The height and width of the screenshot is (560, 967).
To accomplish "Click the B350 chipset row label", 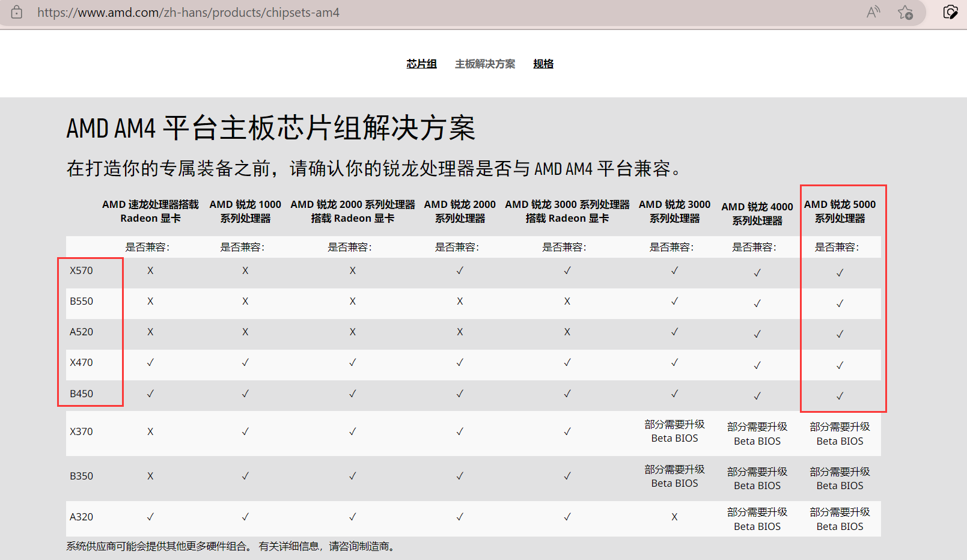I will point(81,476).
